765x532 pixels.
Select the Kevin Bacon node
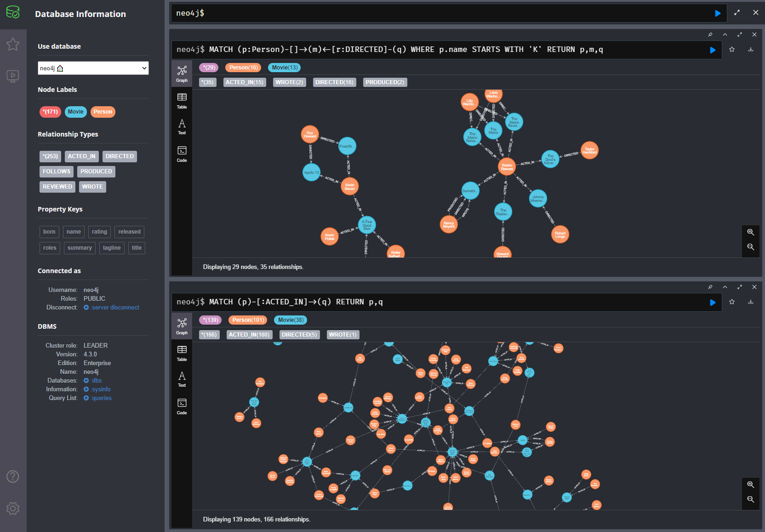point(350,187)
